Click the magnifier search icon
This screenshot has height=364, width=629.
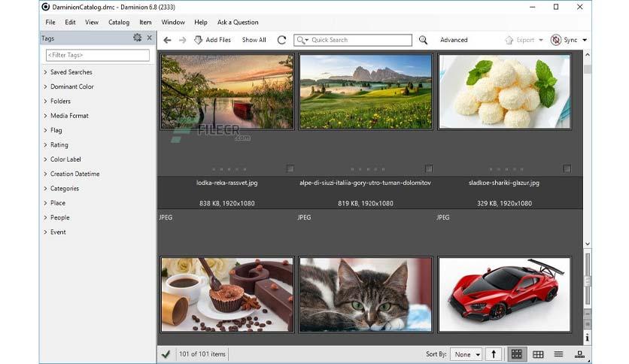[423, 40]
